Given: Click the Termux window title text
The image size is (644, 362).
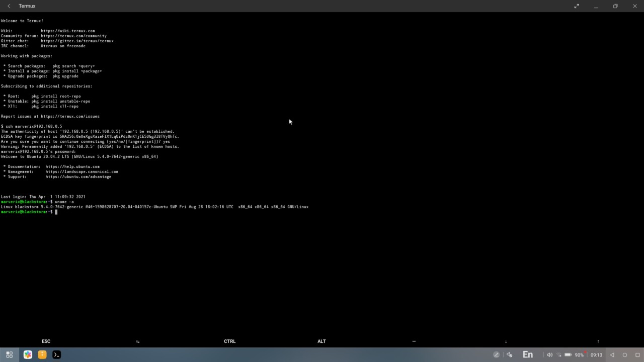Looking at the screenshot, I should pyautogui.click(x=27, y=6).
